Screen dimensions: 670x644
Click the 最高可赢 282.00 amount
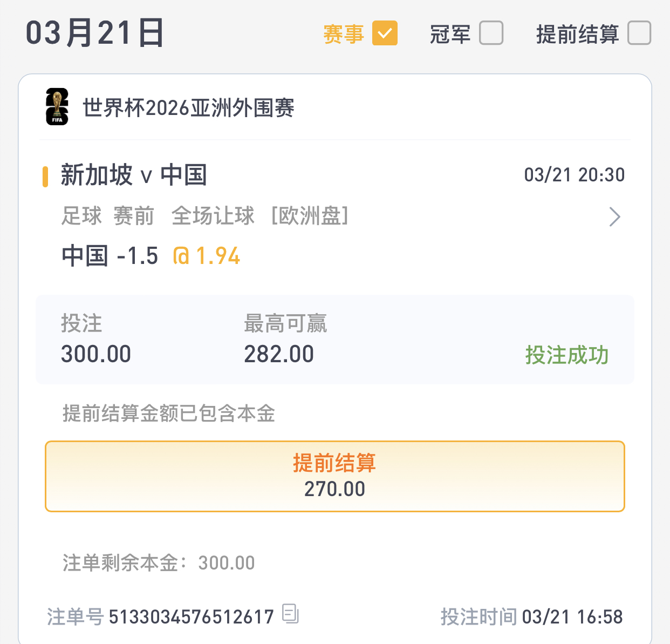click(279, 355)
